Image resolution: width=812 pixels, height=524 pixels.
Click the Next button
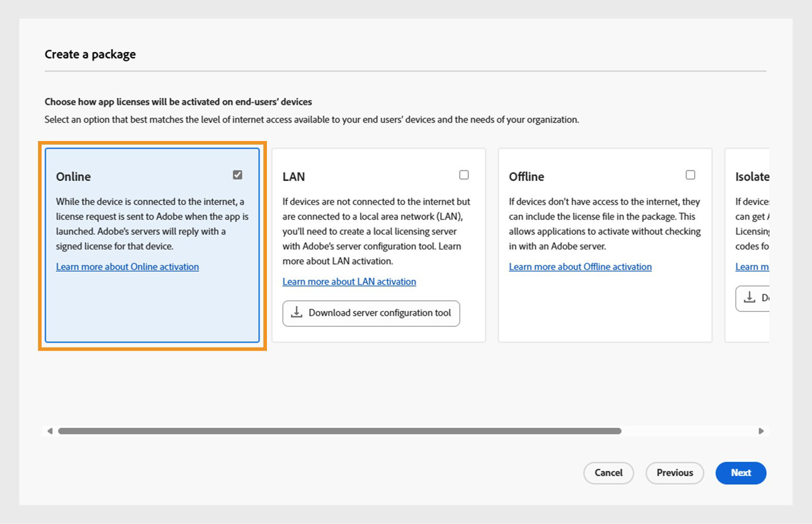pos(740,473)
